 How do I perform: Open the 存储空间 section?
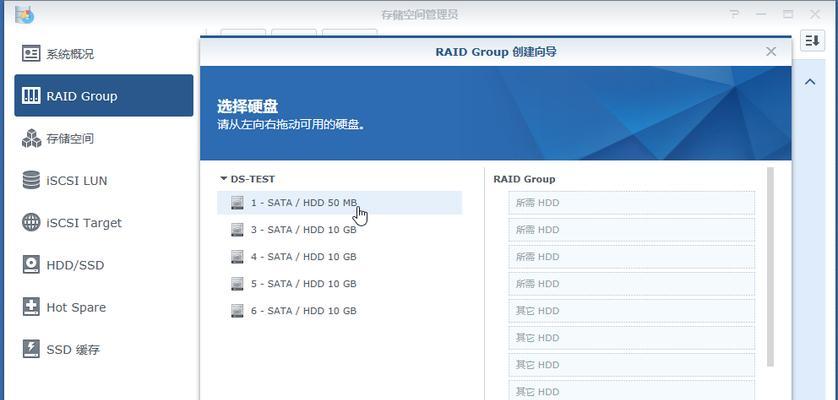(x=103, y=139)
